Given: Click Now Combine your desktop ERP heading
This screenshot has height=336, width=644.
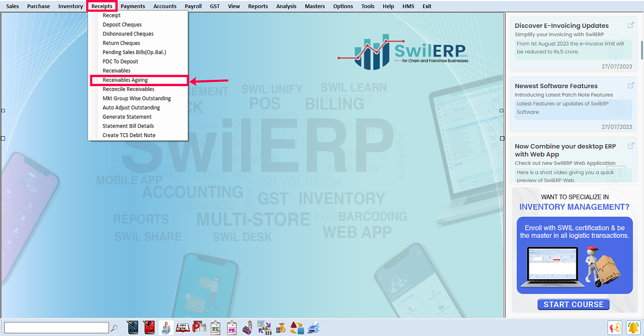Looking at the screenshot, I should [x=565, y=150].
